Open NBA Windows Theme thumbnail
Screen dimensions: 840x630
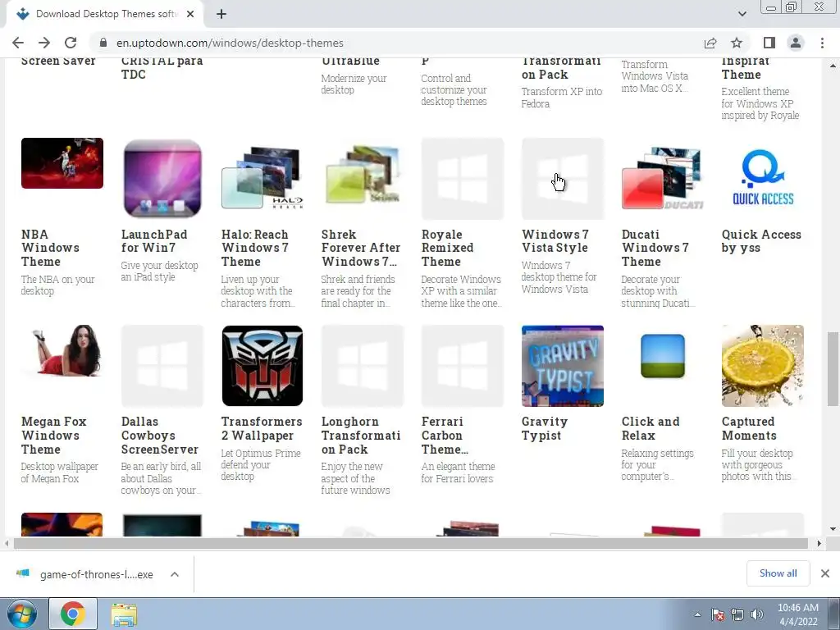pos(62,163)
